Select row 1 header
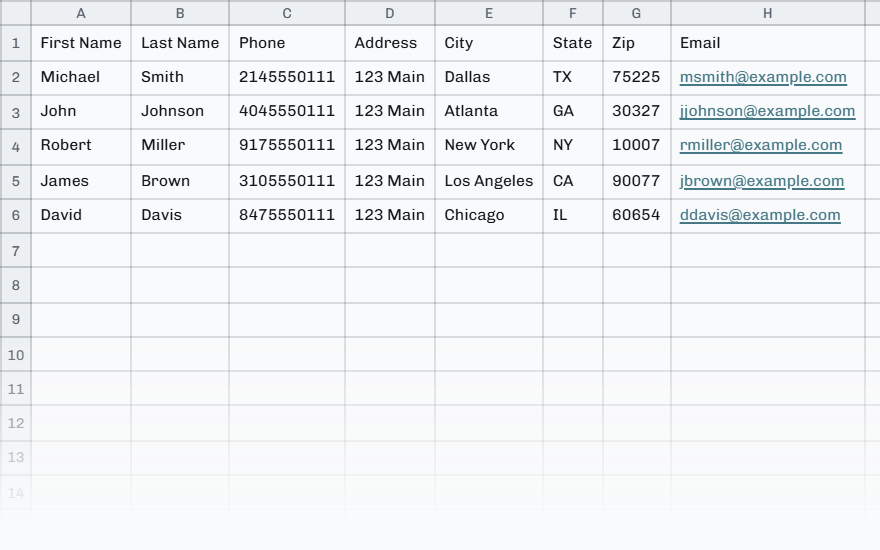 16,43
